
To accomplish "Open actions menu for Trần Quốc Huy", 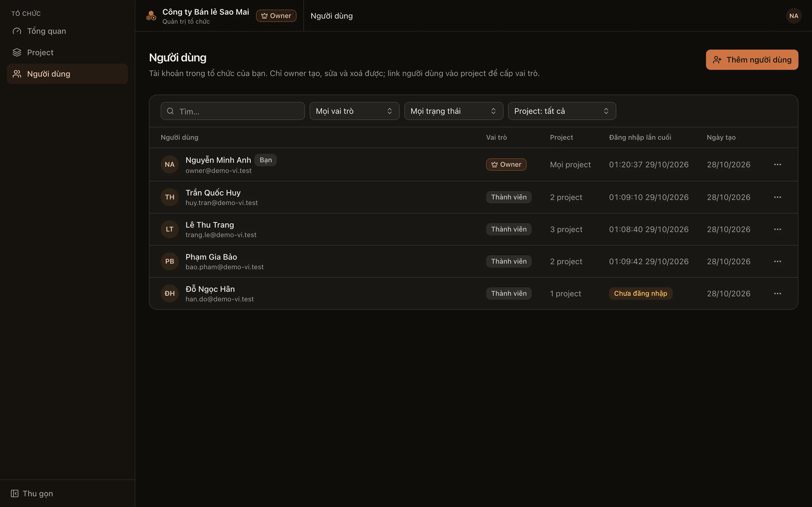I will coord(777,197).
